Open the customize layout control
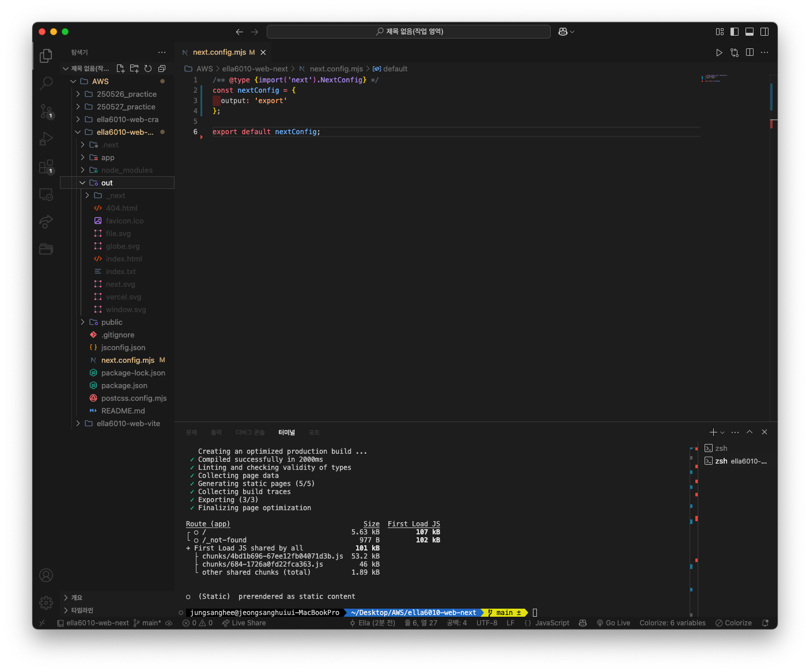810x672 pixels. pyautogui.click(x=720, y=32)
